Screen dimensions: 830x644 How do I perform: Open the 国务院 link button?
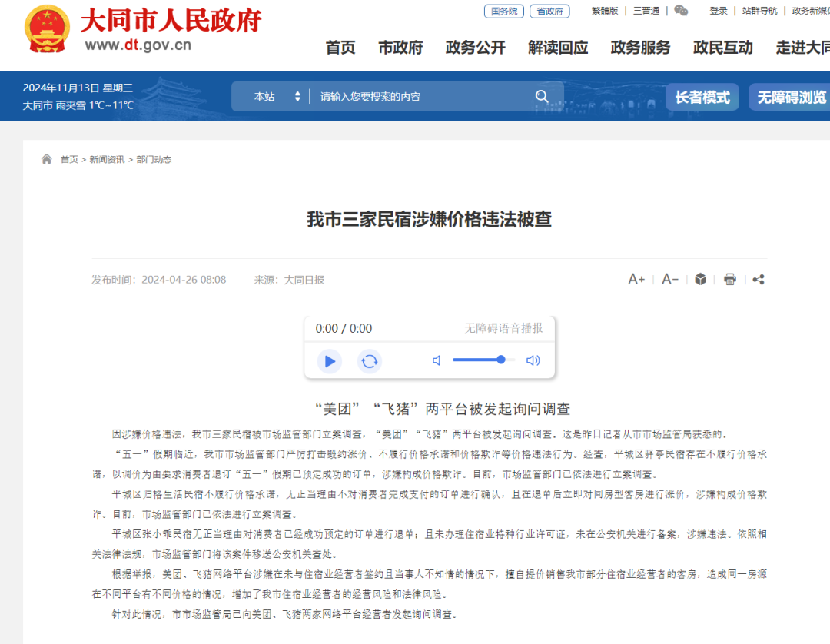503,10
